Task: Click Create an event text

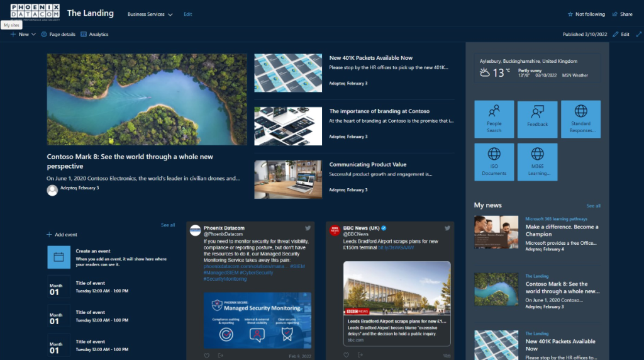Action: 93,251
